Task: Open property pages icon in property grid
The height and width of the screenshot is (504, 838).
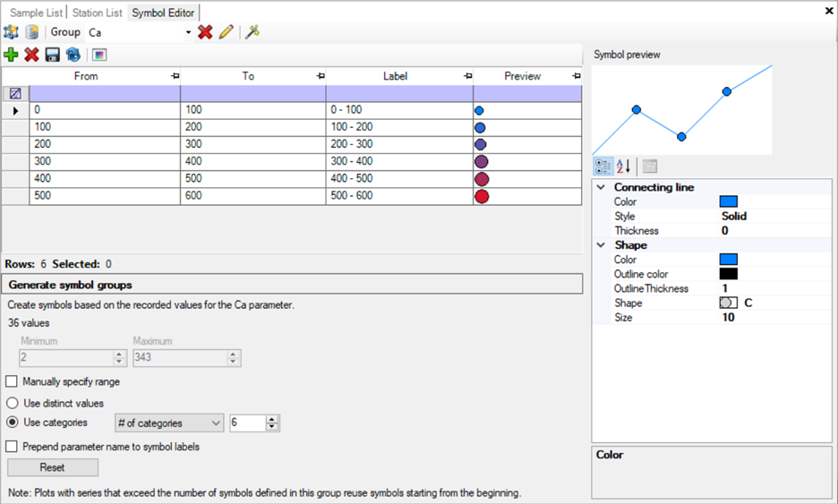Action: tap(649, 167)
